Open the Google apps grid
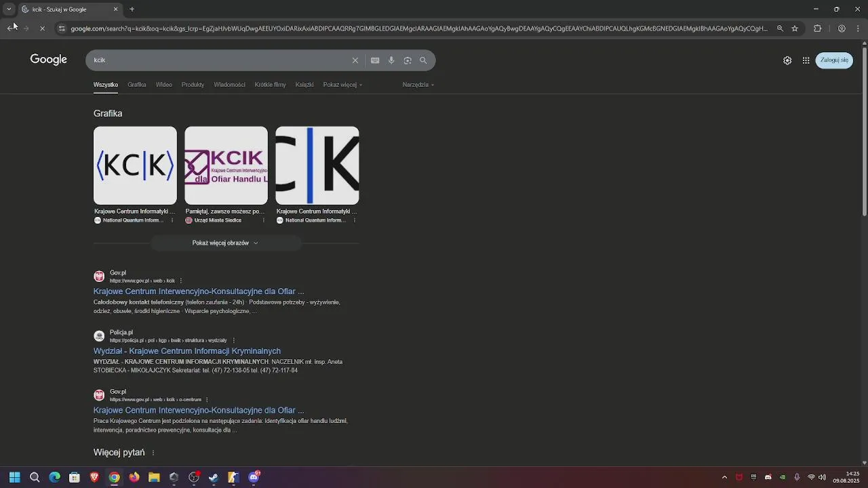 pyautogui.click(x=806, y=60)
